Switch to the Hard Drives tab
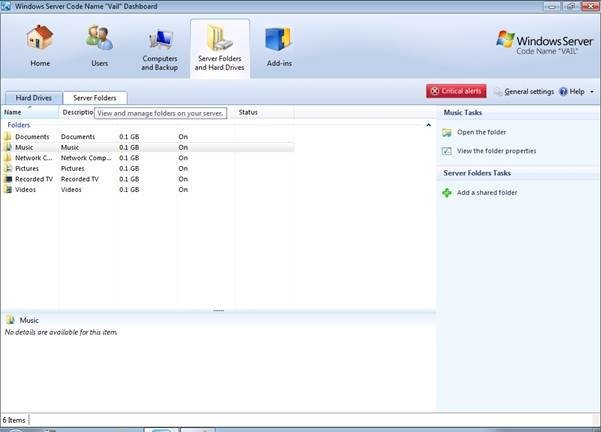601x432 pixels. pos(33,98)
